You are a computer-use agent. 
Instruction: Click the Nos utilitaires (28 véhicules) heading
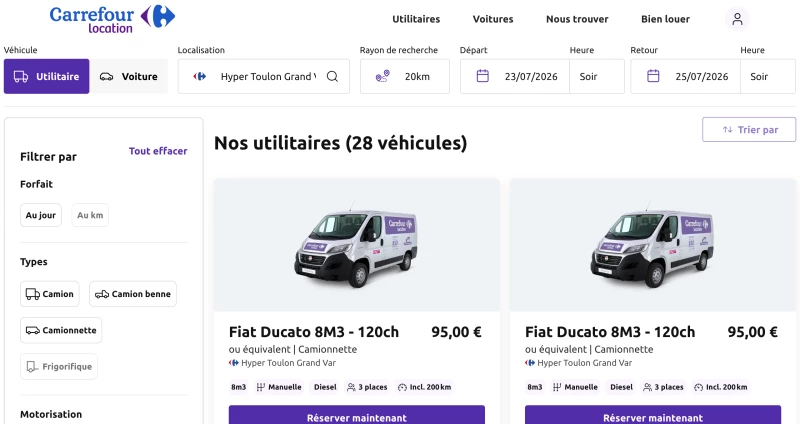tap(340, 143)
